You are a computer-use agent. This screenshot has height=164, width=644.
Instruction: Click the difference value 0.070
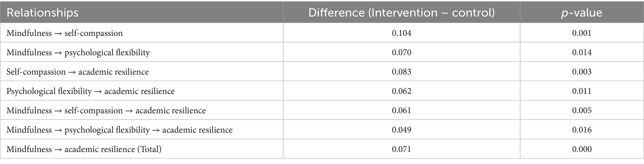[401, 52]
